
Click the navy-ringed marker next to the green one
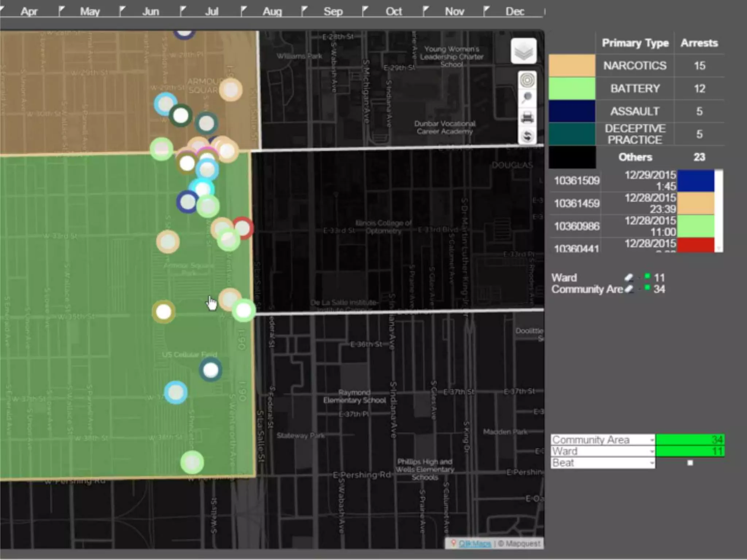click(187, 202)
